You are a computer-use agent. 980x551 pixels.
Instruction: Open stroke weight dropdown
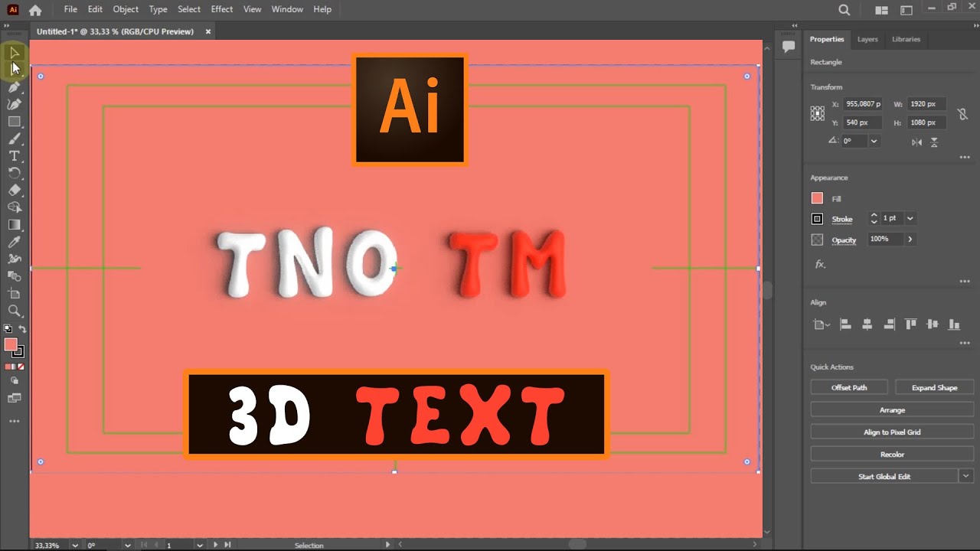pyautogui.click(x=910, y=218)
